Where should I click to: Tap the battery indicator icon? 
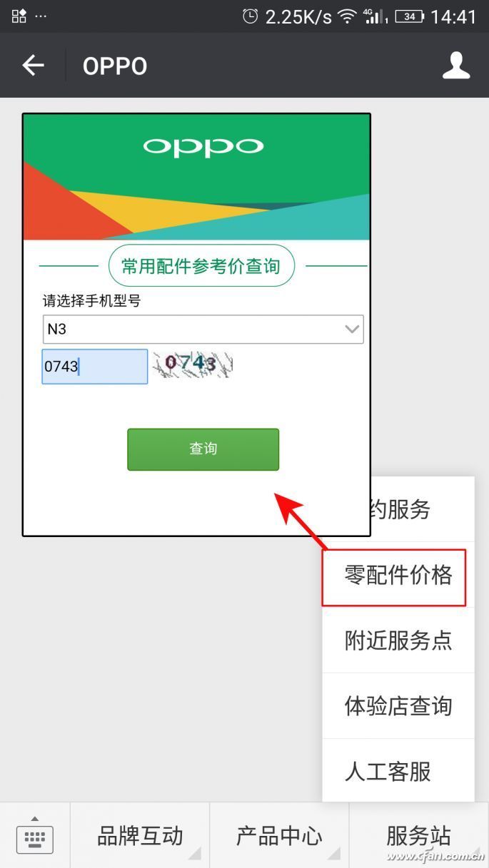pos(410,16)
